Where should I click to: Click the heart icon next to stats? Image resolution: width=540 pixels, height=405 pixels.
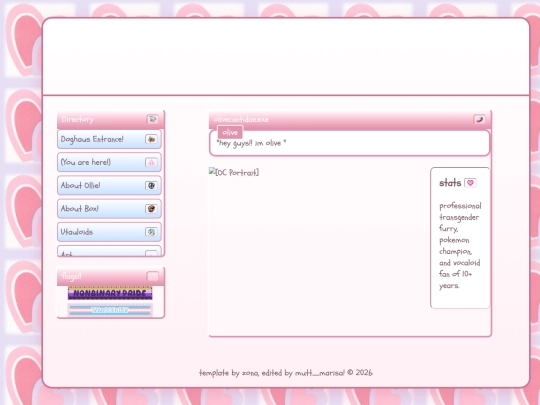pyautogui.click(x=470, y=183)
